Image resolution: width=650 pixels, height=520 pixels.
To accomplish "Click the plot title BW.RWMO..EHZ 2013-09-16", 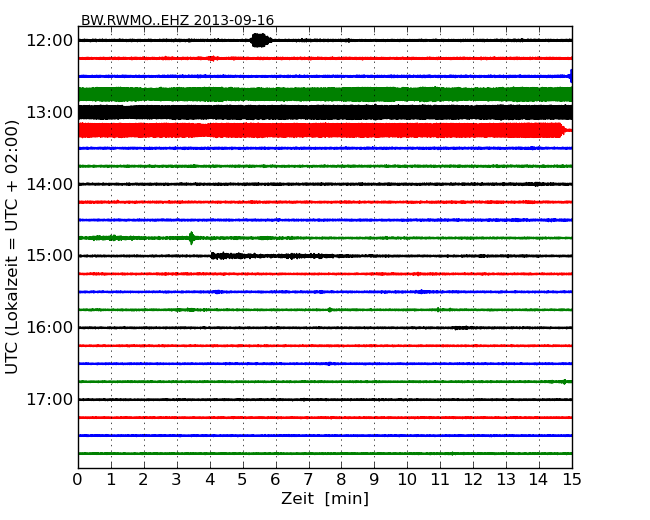I will 177,20.
